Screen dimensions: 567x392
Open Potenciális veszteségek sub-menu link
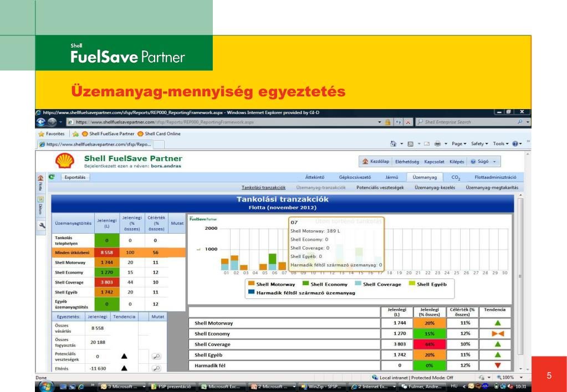(380, 188)
